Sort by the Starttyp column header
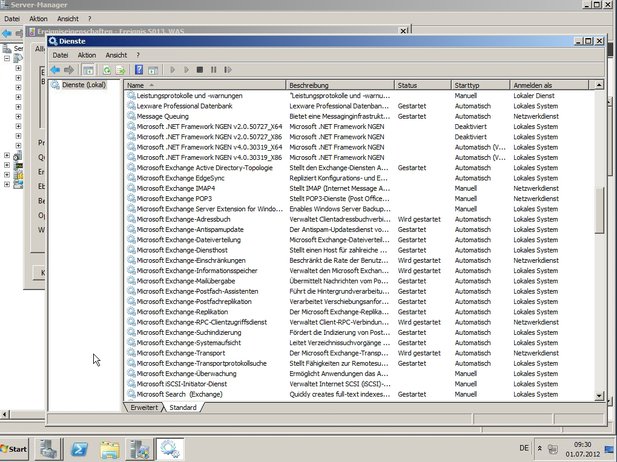The height and width of the screenshot is (462, 617). click(480, 85)
